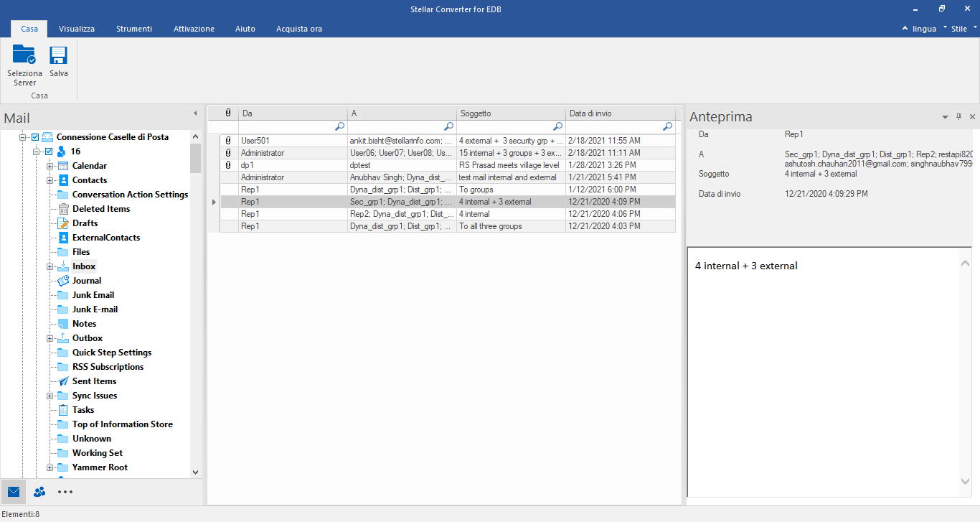Sort by the Soggetto column header

tap(511, 113)
